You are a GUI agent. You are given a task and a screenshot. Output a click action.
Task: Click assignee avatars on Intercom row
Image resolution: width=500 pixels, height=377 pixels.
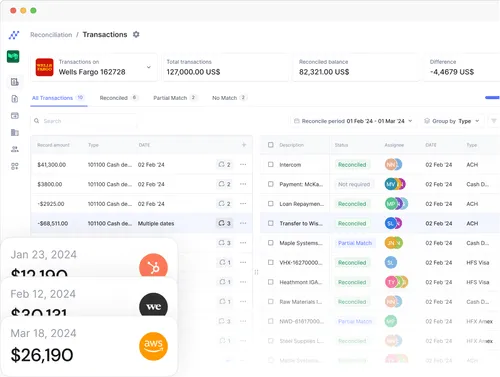coord(393,164)
